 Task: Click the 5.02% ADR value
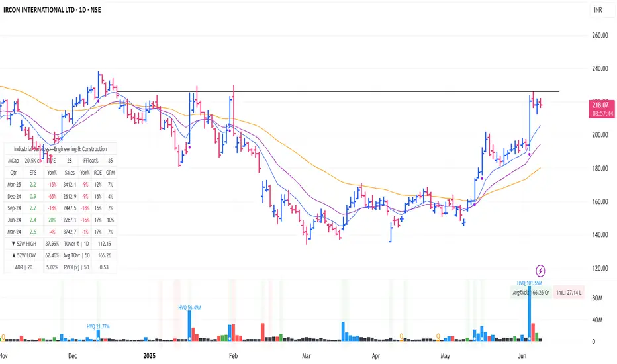[52, 267]
